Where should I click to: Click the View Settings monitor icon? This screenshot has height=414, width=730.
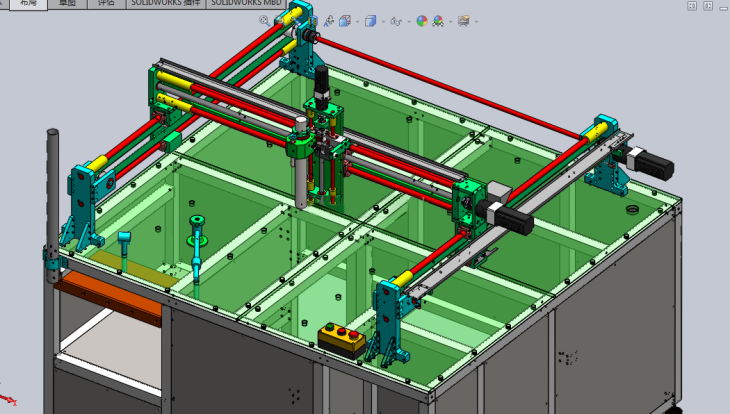pyautogui.click(x=463, y=20)
